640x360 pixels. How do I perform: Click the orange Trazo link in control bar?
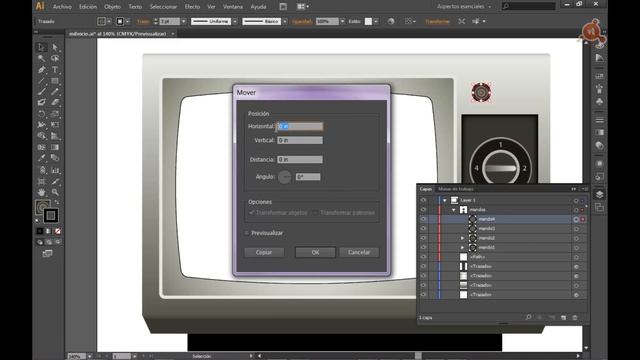coord(143,21)
